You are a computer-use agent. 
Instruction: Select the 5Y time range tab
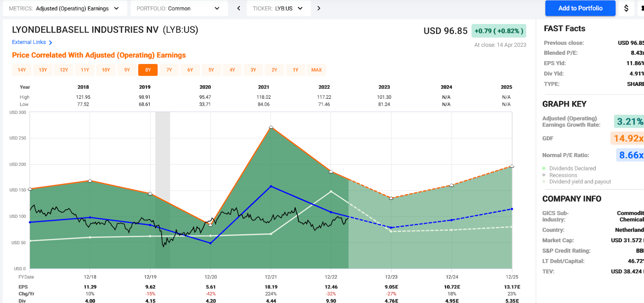[211, 70]
